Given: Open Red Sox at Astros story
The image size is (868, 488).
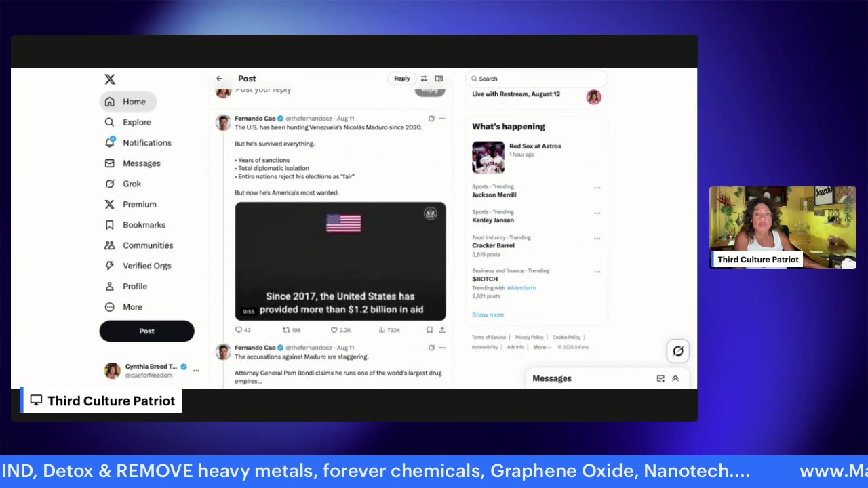Looking at the screenshot, I should pyautogui.click(x=535, y=146).
